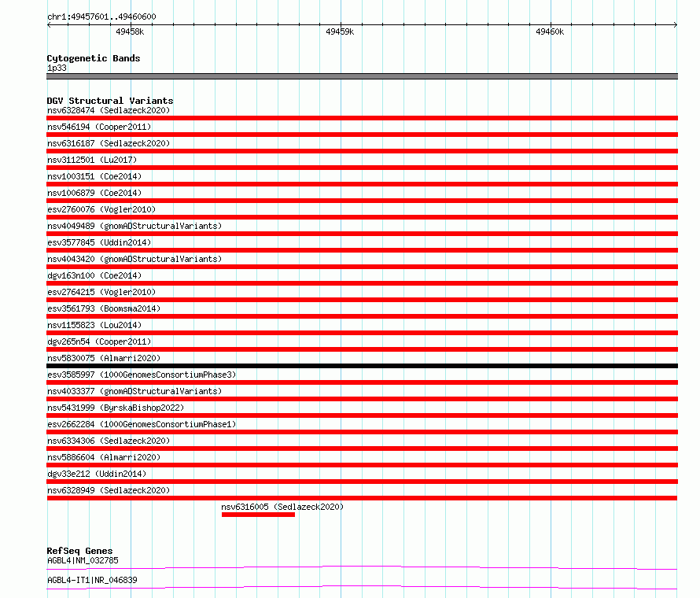Open the AGBL4|NM_032785 gene label

[83, 560]
